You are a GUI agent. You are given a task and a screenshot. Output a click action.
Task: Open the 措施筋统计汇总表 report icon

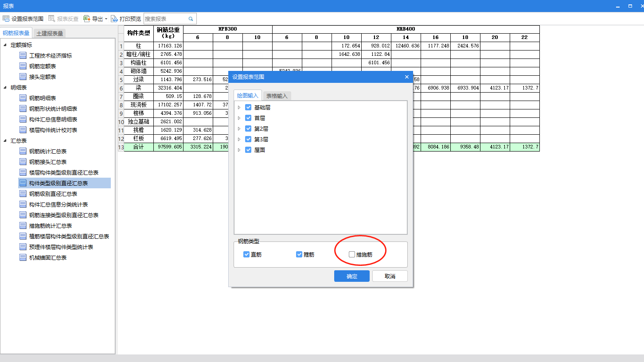tap(23, 226)
